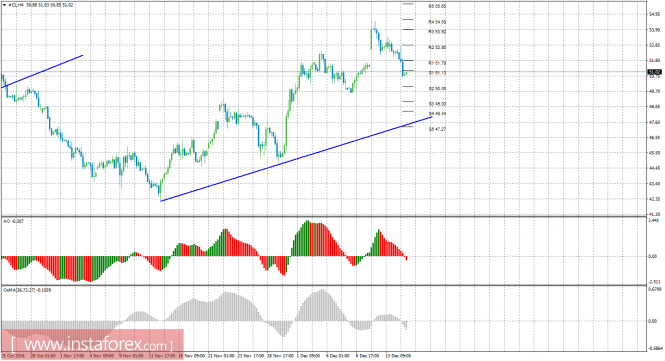This screenshot has width=665, height=361.
Task: Click the 8 Dec 17:00 time label
Action: point(367,356)
